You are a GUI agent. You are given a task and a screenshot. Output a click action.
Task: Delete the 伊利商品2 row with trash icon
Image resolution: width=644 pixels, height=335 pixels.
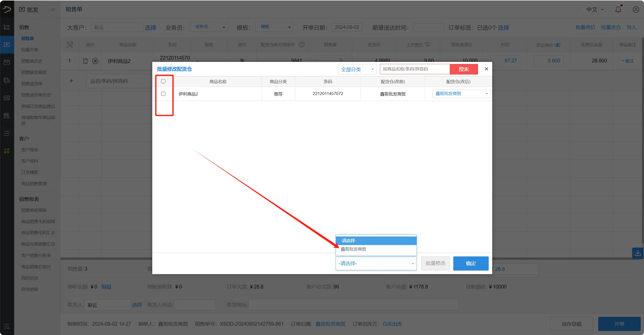tap(85, 61)
